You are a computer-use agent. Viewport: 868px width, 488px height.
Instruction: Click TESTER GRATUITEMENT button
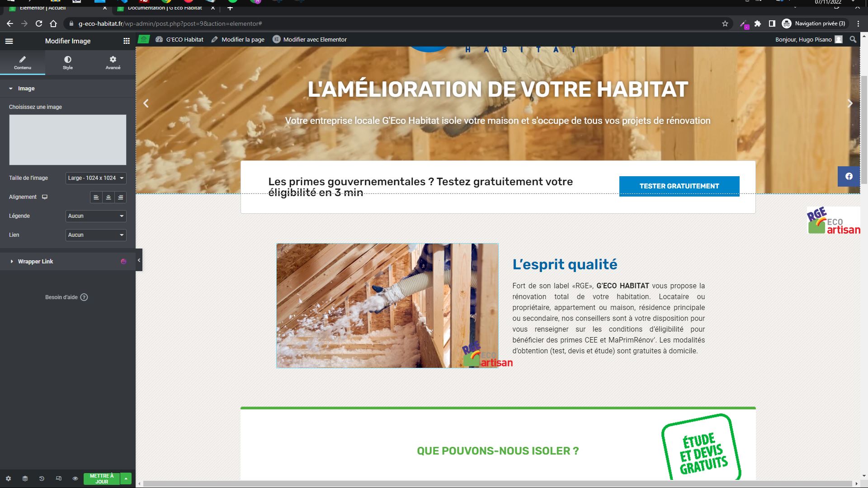pos(679,186)
